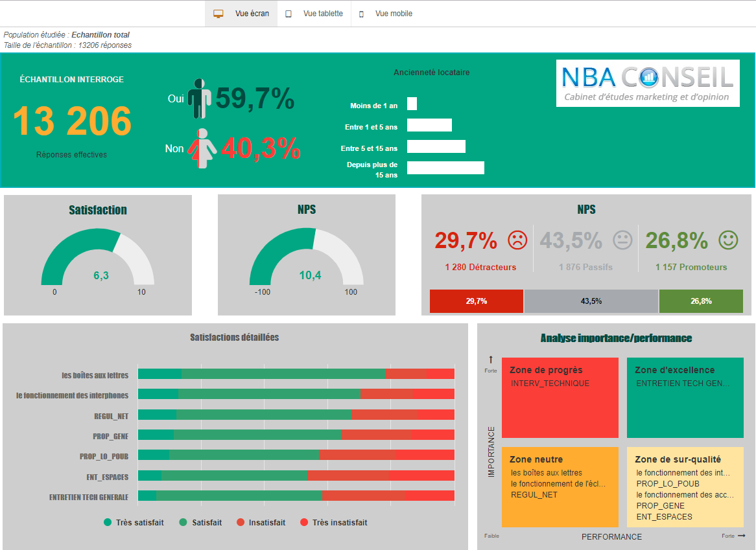The width and height of the screenshot is (756, 550).
Task: Click the Analyse importance/performance title
Action: point(616,338)
